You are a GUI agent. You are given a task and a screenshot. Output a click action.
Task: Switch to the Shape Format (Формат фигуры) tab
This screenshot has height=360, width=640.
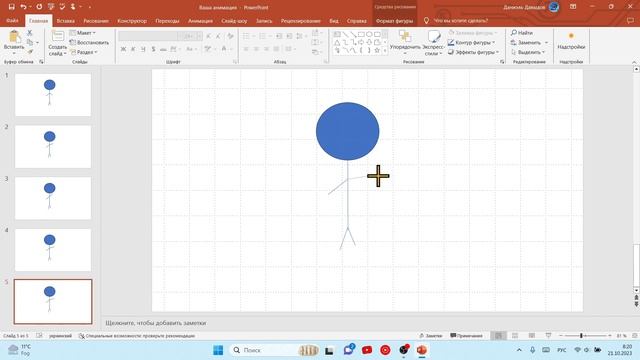click(394, 20)
